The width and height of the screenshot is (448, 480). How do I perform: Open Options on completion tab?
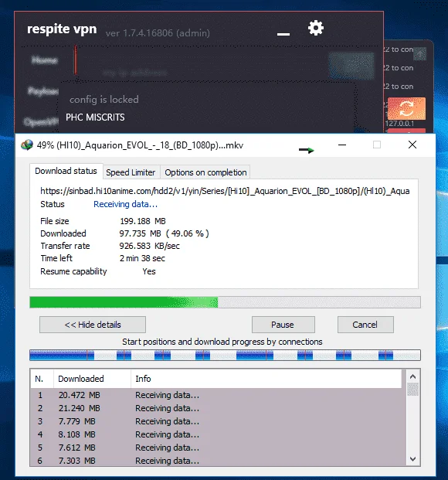coord(205,172)
